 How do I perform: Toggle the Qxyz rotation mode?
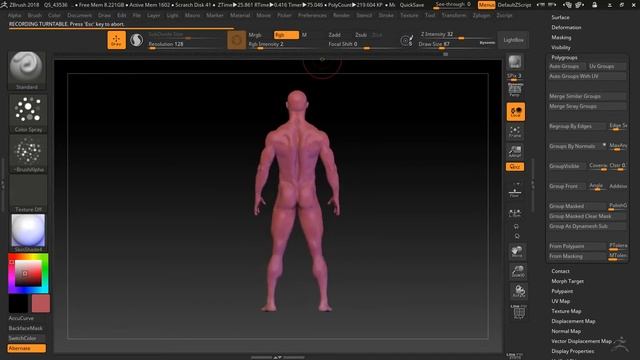[515, 167]
